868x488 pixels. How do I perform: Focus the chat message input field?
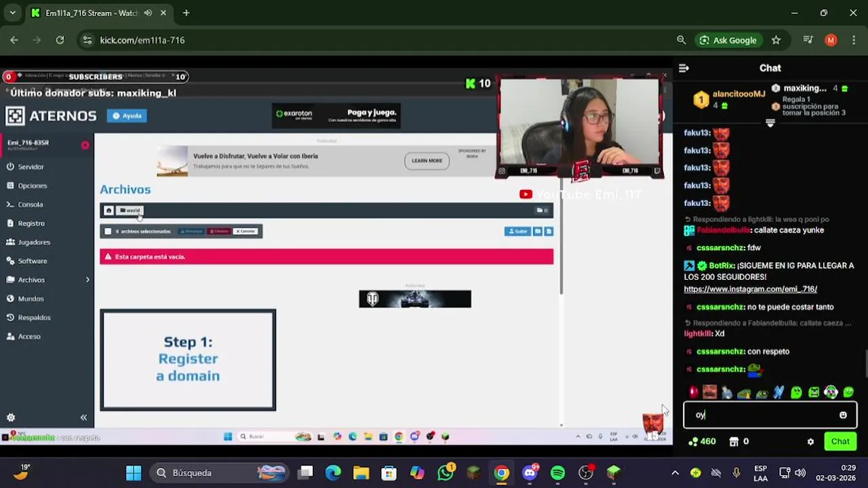click(770, 415)
